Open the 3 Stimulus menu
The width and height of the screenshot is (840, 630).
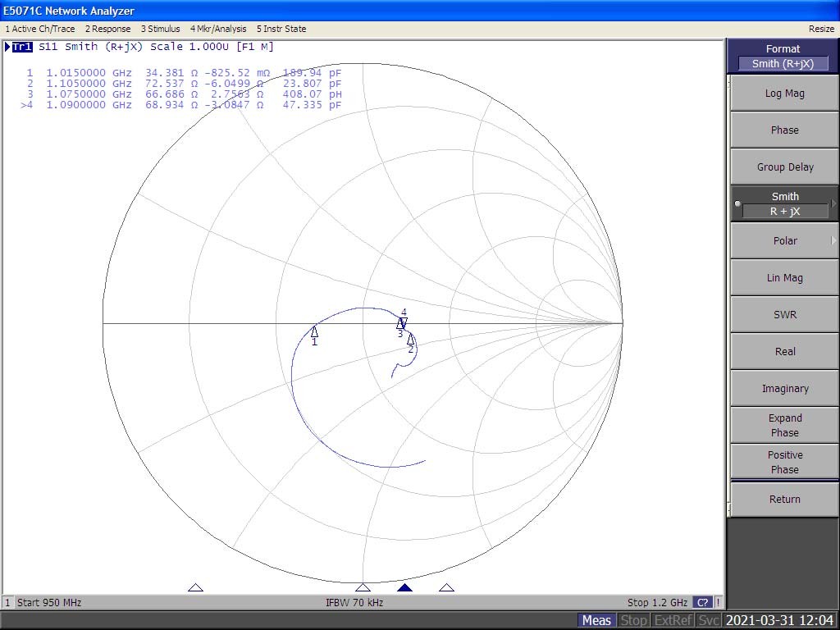click(160, 29)
